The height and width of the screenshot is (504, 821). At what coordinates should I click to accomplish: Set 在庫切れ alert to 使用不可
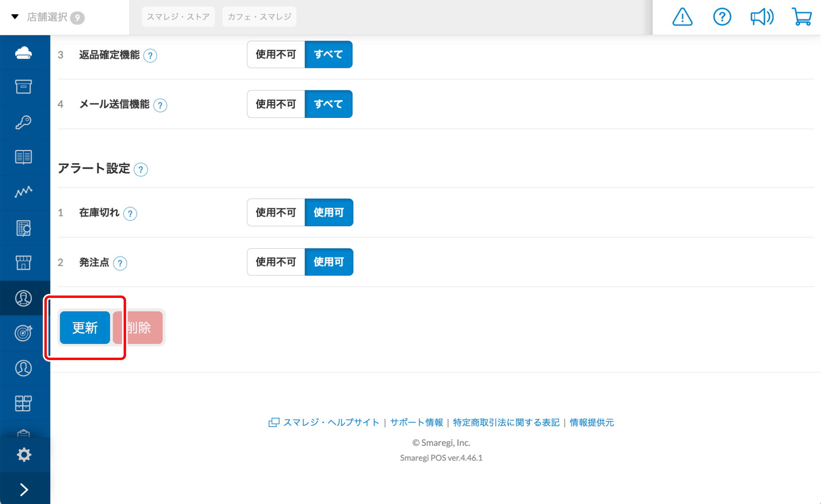pos(276,213)
